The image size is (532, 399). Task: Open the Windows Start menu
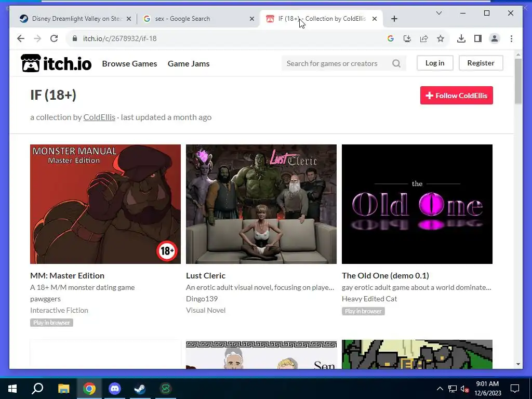[x=12, y=389]
